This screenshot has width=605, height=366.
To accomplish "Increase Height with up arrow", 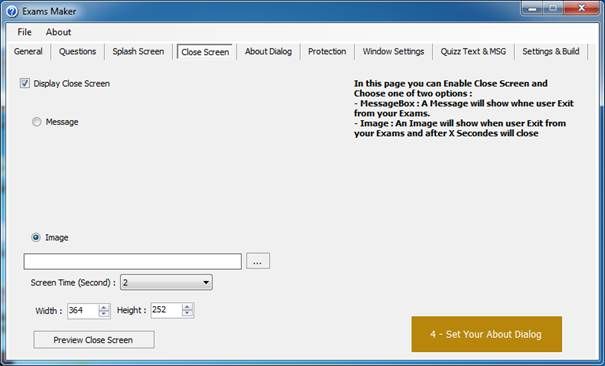I will point(188,307).
